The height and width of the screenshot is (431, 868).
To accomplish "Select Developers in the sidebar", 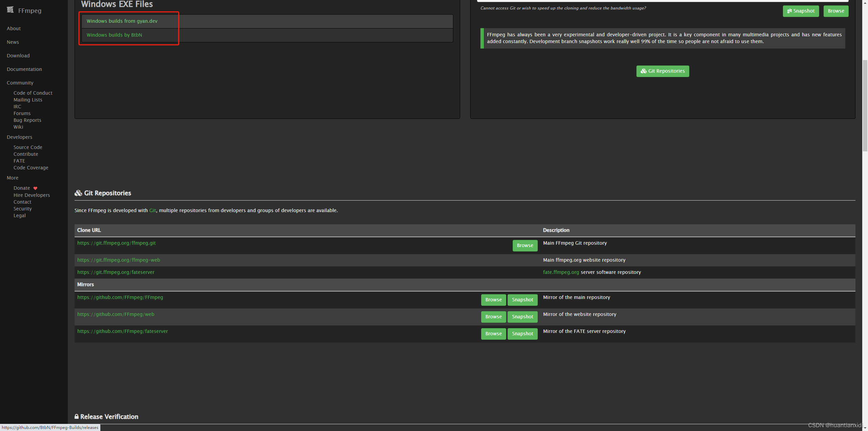I will [19, 137].
